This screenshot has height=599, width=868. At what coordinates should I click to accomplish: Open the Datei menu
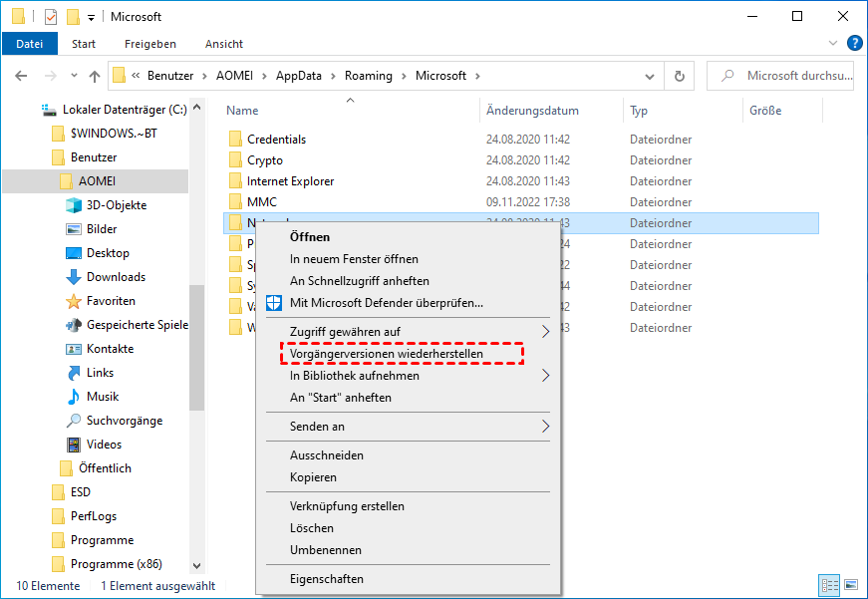pos(30,44)
